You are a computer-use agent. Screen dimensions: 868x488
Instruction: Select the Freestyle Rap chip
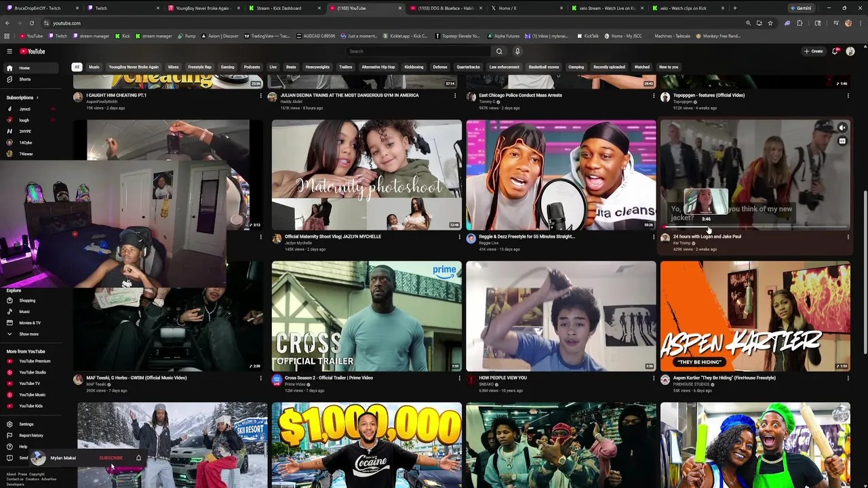coord(199,67)
